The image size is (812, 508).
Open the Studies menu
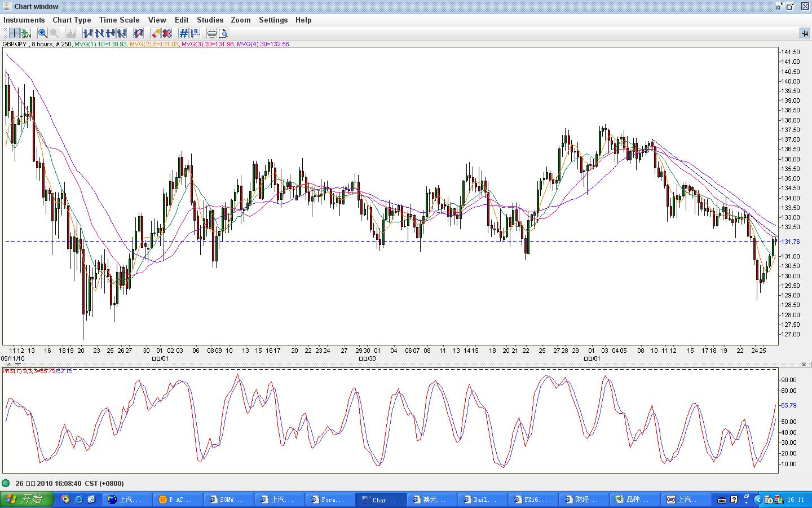click(210, 20)
